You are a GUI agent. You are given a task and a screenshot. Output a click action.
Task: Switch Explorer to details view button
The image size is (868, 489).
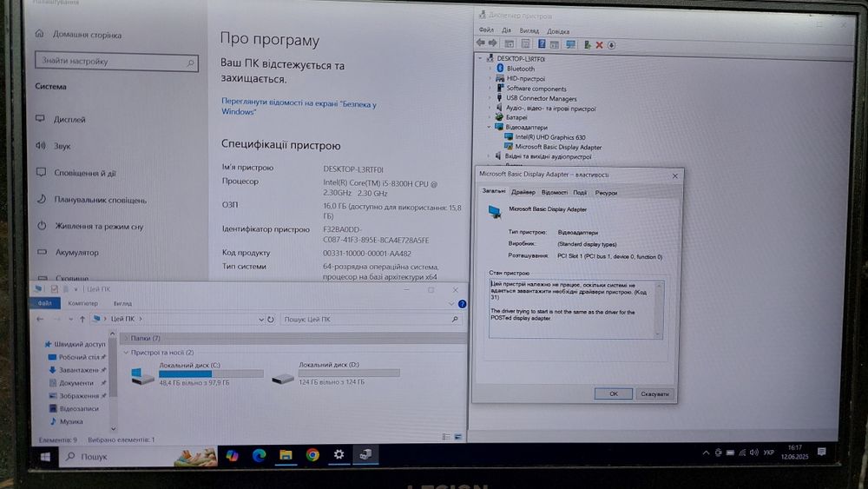446,437
